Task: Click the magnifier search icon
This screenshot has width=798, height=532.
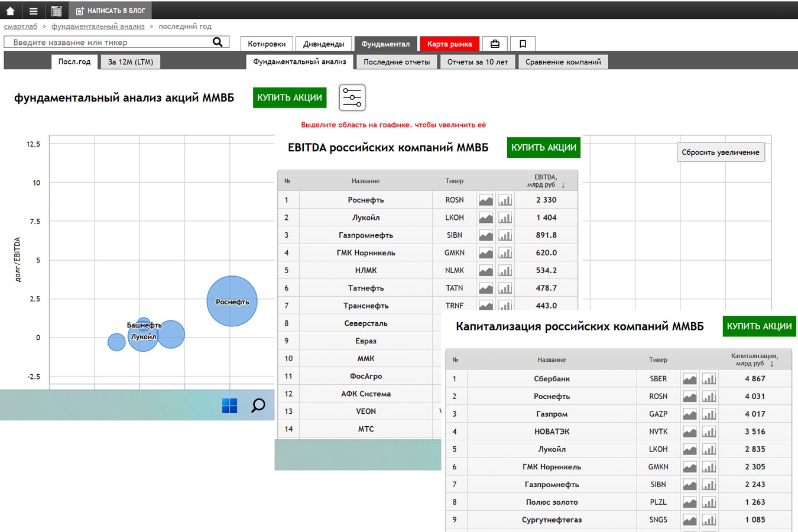Action: point(218,42)
